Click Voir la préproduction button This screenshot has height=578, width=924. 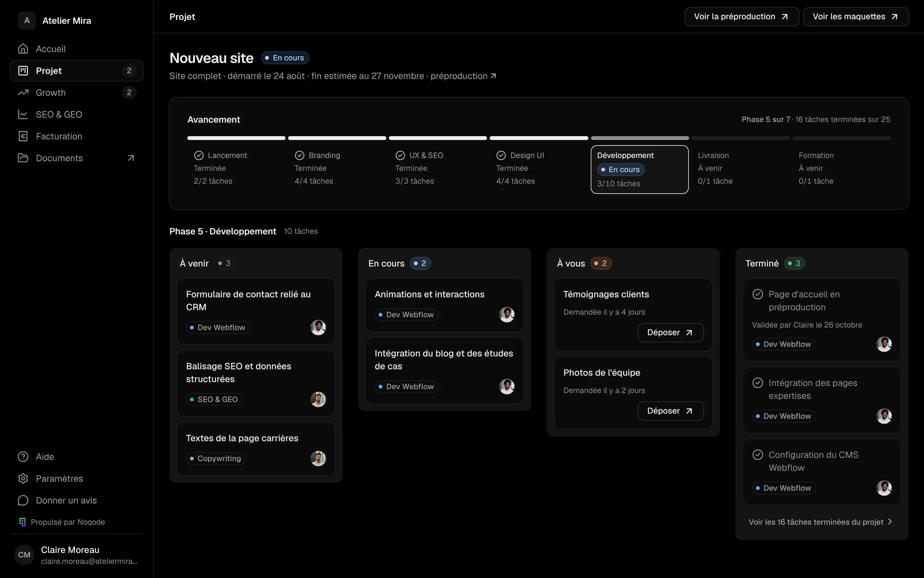[x=741, y=16]
